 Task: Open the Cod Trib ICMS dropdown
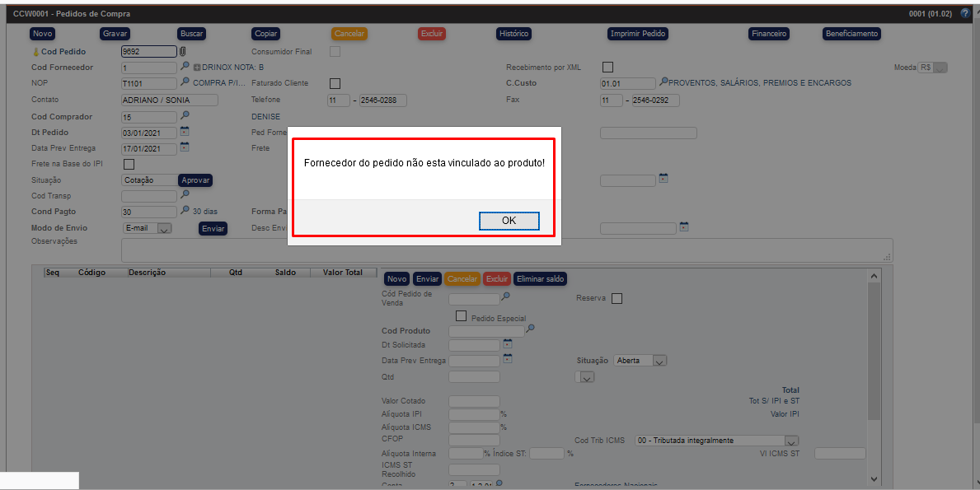click(x=790, y=440)
